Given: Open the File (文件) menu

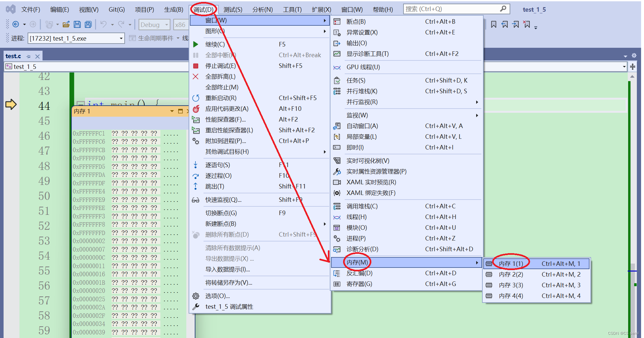Looking at the screenshot, I should pos(31,10).
